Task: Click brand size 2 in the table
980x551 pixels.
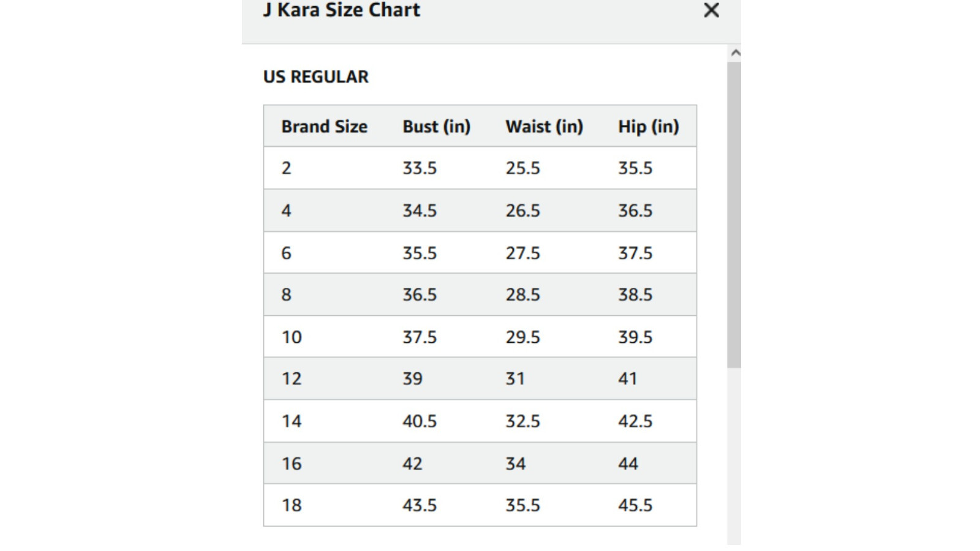Action: coord(286,168)
